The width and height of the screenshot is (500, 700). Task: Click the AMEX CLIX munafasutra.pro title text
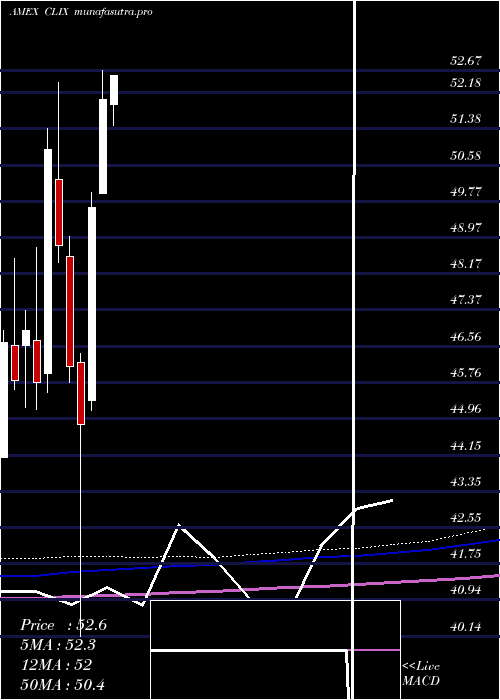[81, 12]
